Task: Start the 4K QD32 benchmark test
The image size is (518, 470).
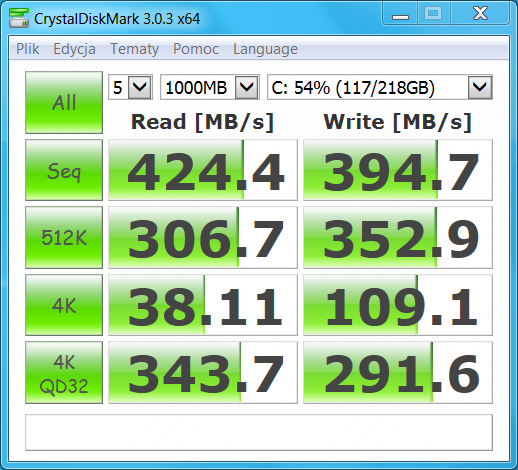Action: pos(64,373)
